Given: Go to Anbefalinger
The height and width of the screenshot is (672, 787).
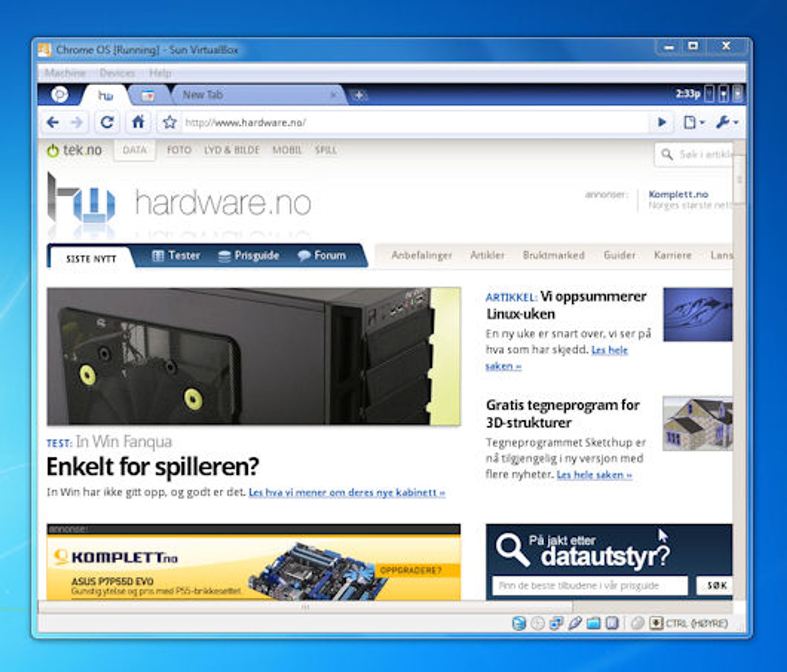Looking at the screenshot, I should pos(422,256).
